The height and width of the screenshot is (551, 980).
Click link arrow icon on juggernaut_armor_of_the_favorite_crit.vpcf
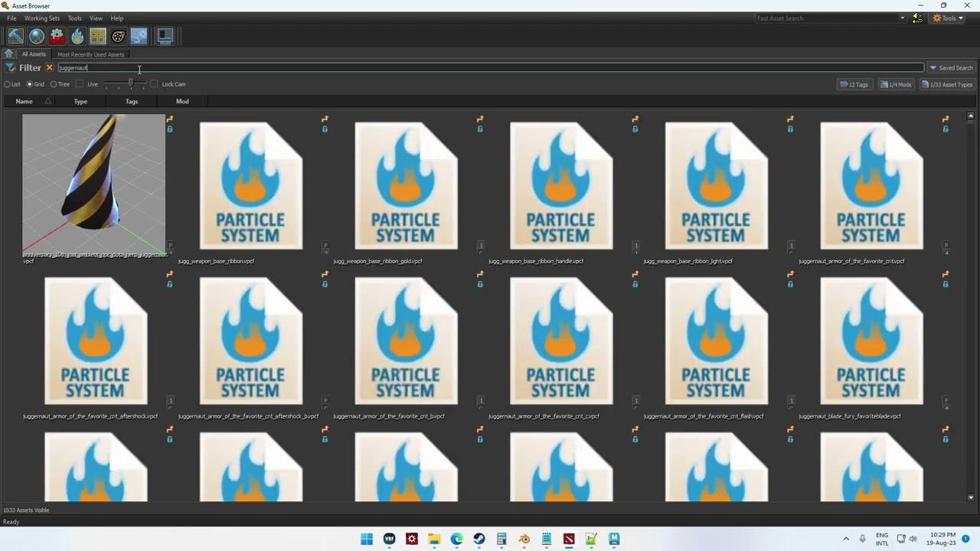(946, 119)
